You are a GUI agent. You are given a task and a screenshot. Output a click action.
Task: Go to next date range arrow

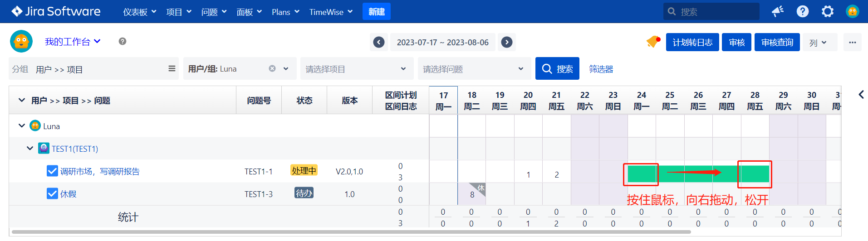tap(507, 42)
